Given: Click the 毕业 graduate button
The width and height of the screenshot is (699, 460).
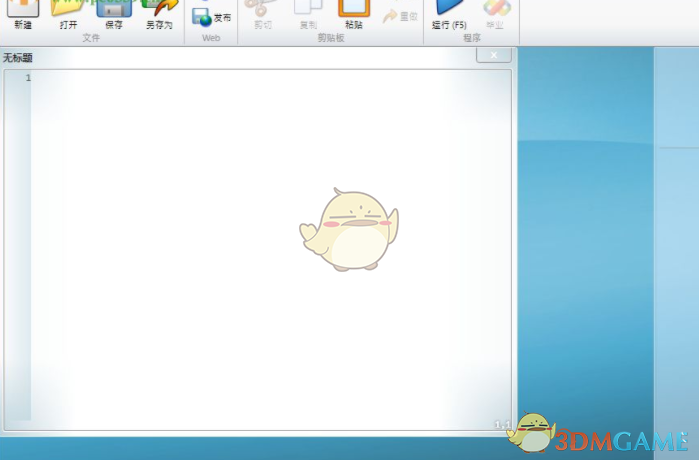Looking at the screenshot, I should point(495,15).
